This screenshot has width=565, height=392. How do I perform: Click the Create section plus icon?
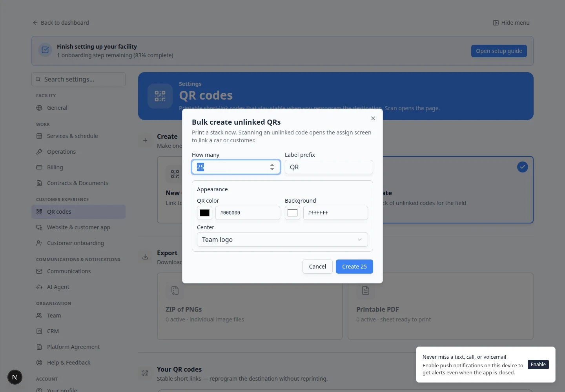pyautogui.click(x=145, y=140)
